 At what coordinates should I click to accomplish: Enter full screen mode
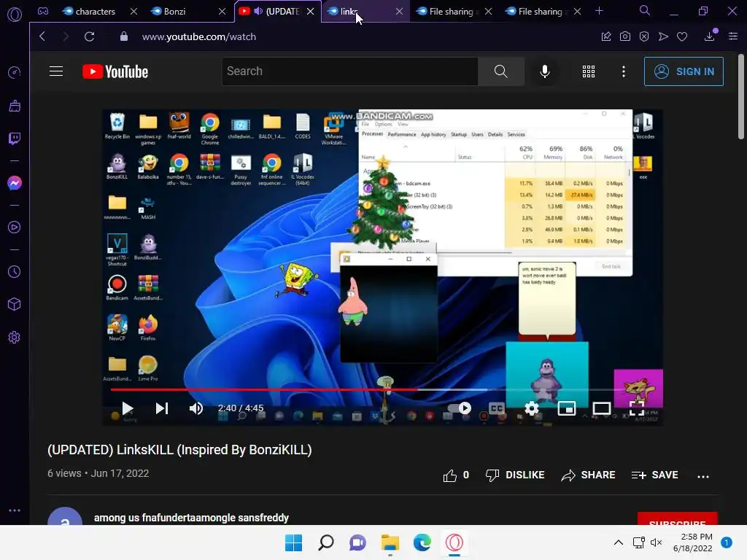tap(637, 408)
